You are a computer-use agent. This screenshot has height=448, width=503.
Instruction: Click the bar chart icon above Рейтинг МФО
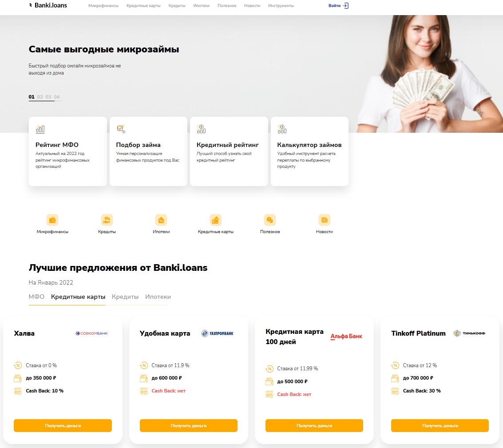pos(40,129)
